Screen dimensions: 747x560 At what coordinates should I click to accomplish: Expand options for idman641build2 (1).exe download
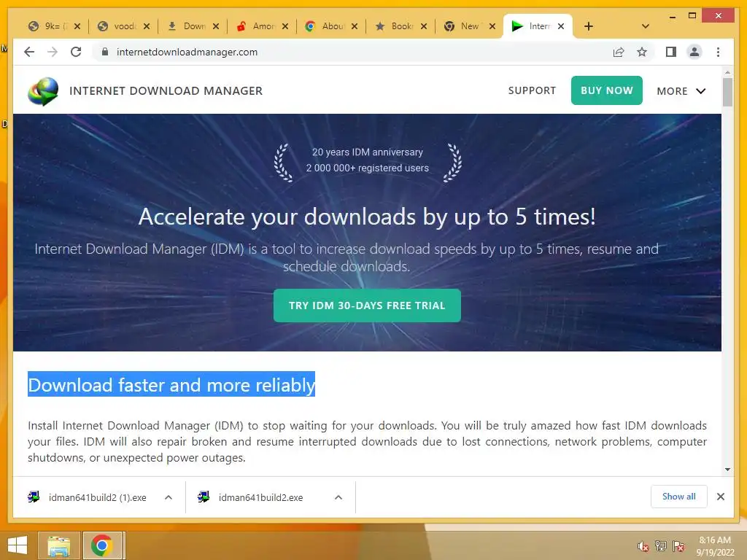[x=169, y=497]
